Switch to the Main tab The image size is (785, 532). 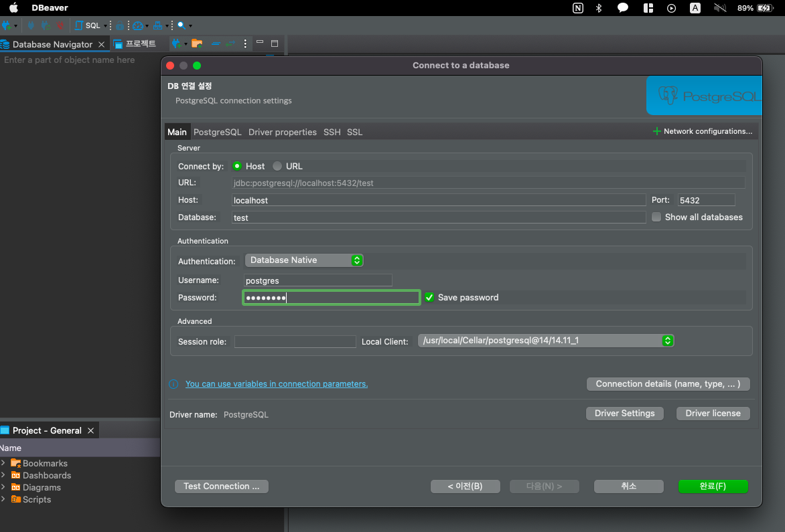click(x=177, y=132)
